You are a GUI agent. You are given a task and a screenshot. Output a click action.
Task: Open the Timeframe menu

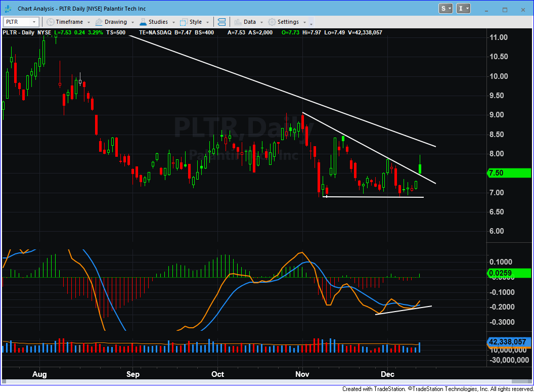pos(68,22)
